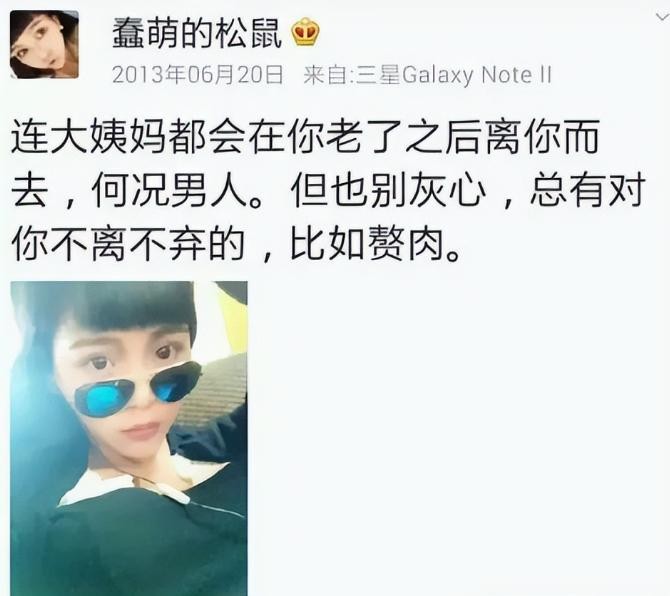Viewport: 670px width, 596px height.
Task: Click the phrase 但也别灰心 in the post
Action: tap(388, 192)
